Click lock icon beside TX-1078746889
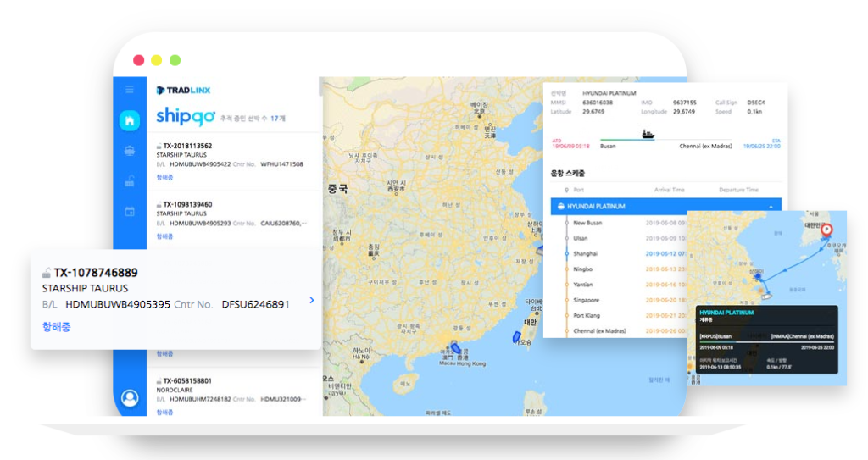 tap(47, 273)
